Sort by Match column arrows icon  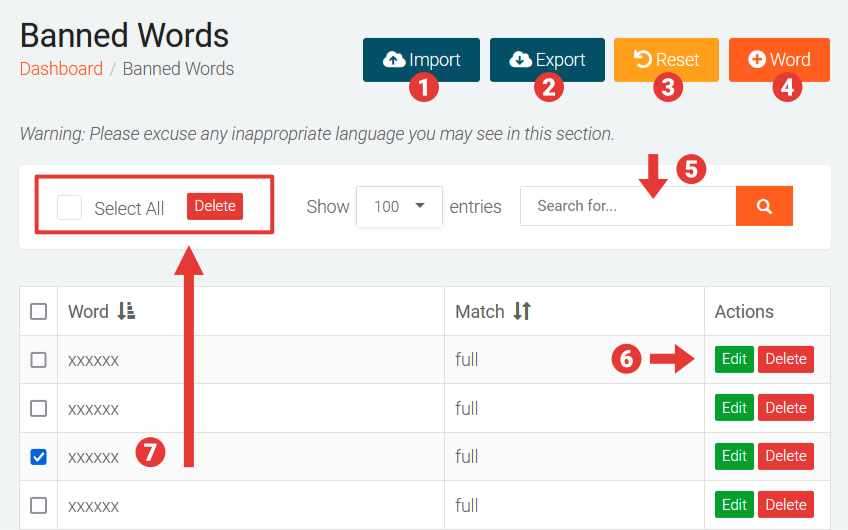pos(522,312)
